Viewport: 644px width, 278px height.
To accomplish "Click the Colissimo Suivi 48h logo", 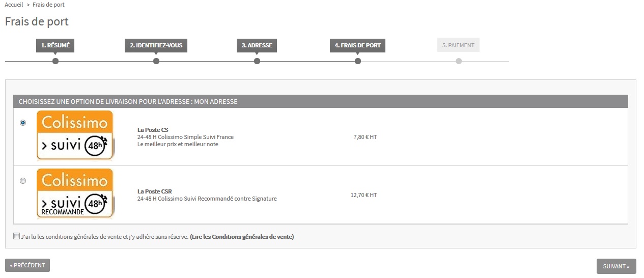I will 75,135.
